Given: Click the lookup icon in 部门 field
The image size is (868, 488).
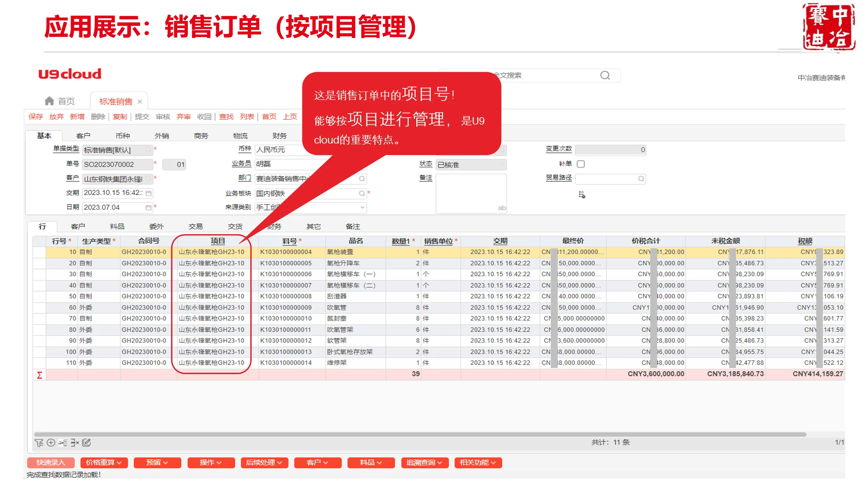Looking at the screenshot, I should [362, 179].
